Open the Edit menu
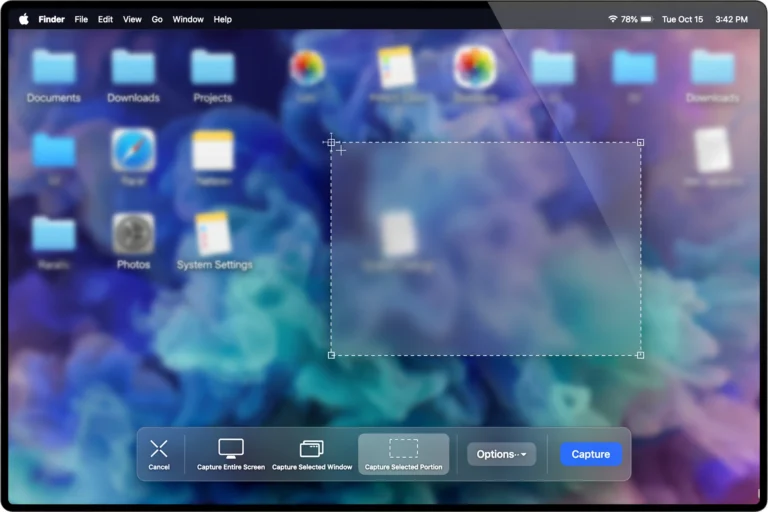768x512 pixels. [x=105, y=19]
